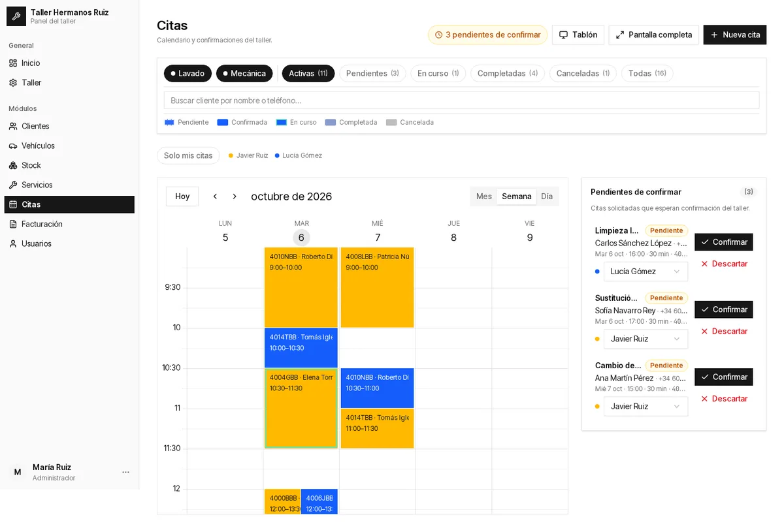Image resolution: width=784 pixels, height=532 pixels.
Task: Confirm Sofía Navarro Rey appointment
Action: coord(724,309)
